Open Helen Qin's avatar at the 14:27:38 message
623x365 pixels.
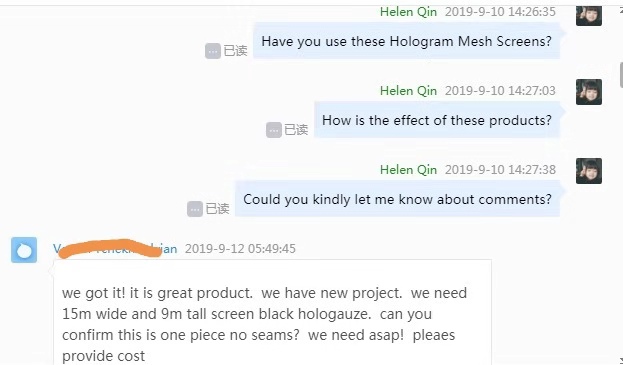click(589, 171)
